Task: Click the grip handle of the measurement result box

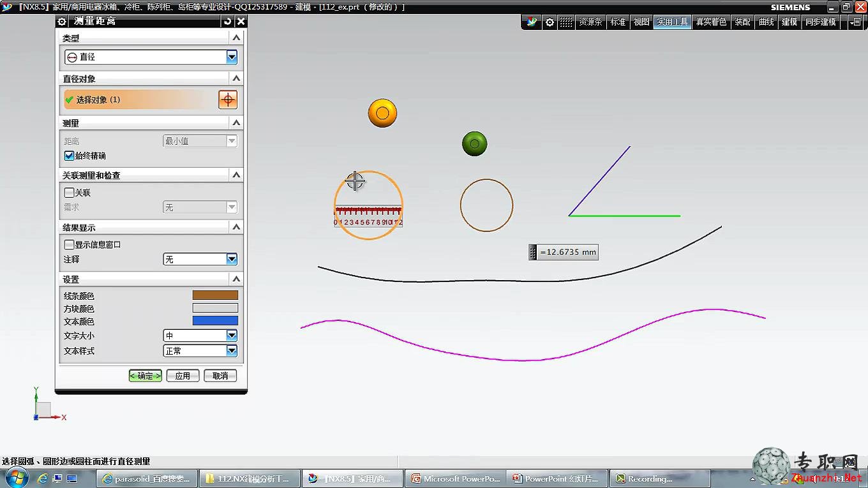Action: [533, 252]
